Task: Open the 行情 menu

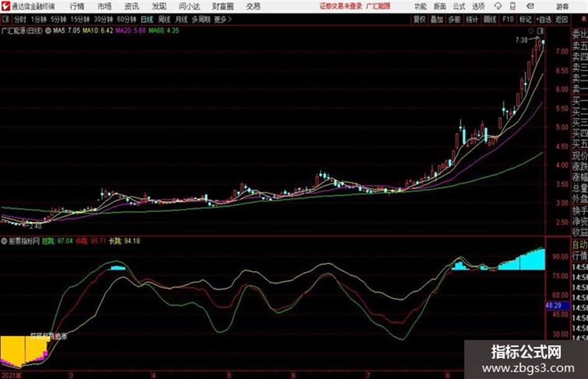Action: pos(77,6)
